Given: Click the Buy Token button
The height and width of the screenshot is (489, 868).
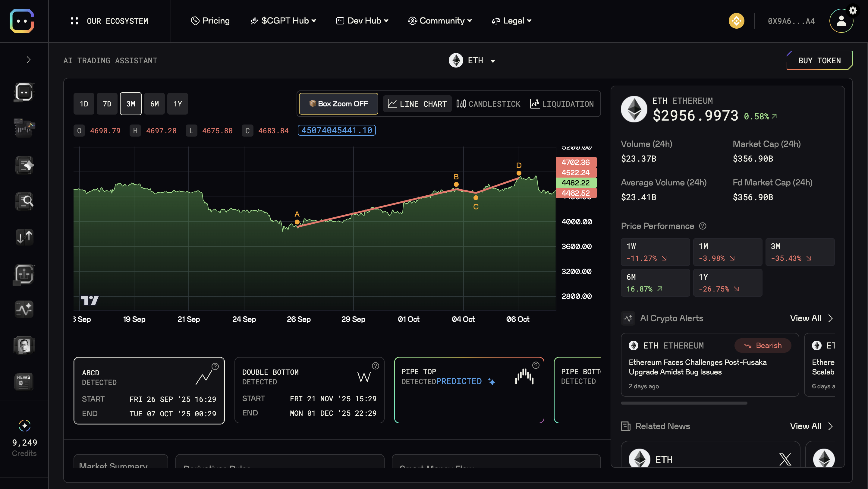Looking at the screenshot, I should [819, 61].
